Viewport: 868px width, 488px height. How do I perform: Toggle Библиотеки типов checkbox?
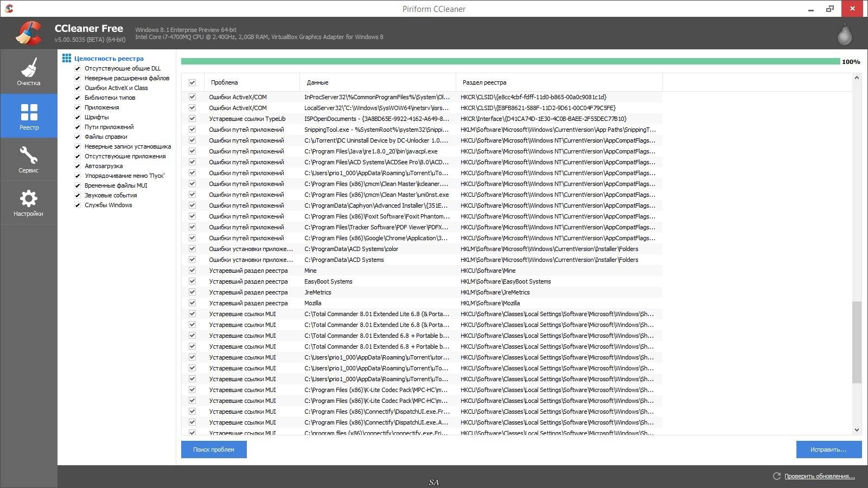pos(78,98)
